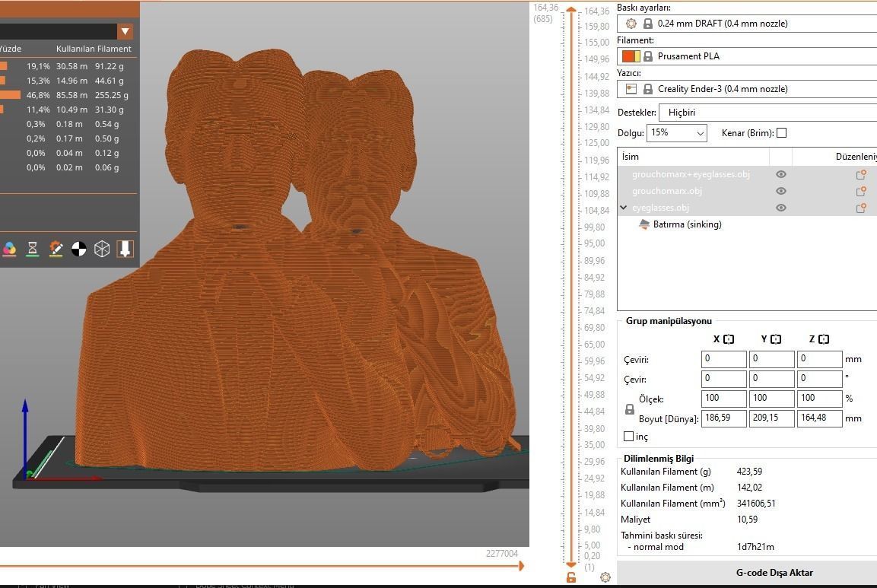The height and width of the screenshot is (588, 877).
Task: Click the edit icon for grouchomarx+eyeglasses.obj
Action: pos(861,174)
